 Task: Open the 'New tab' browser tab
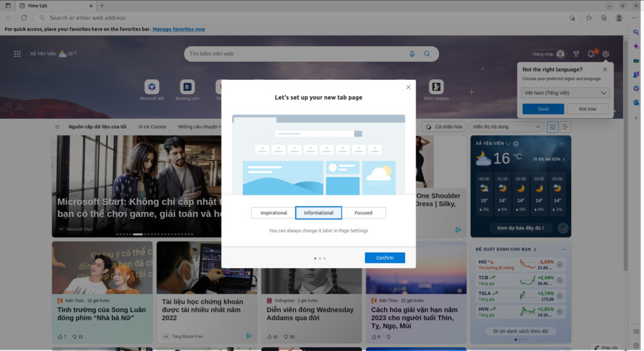[x=53, y=6]
